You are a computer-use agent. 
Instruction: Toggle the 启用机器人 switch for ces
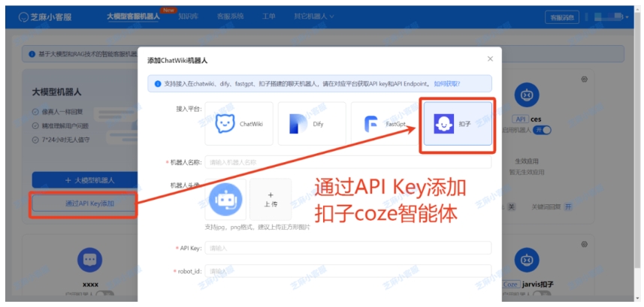tap(542, 130)
